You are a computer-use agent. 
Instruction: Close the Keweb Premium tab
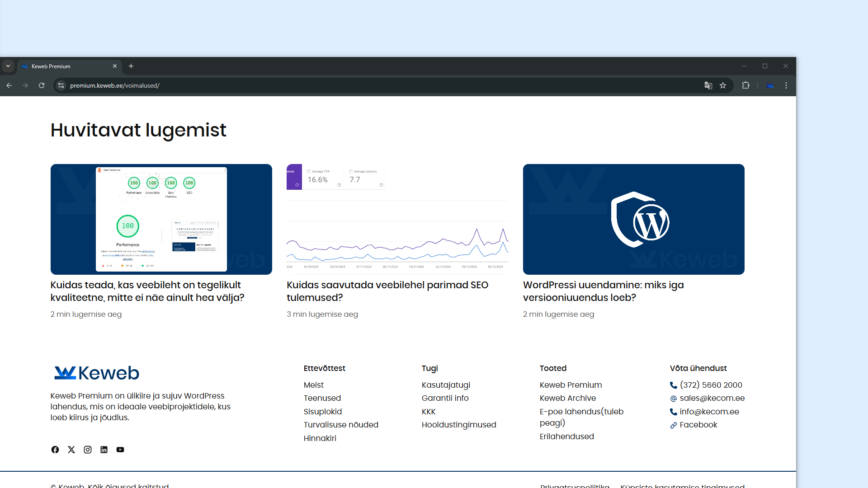pyautogui.click(x=115, y=66)
